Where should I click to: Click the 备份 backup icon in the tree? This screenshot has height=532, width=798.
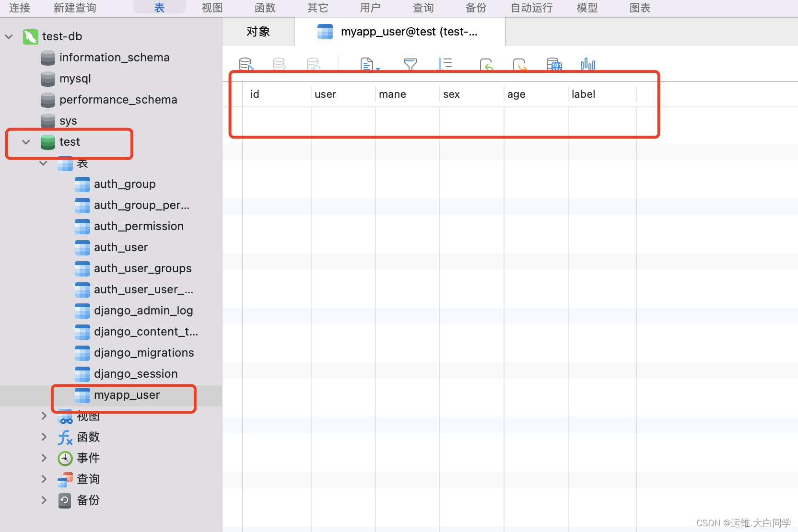tap(65, 501)
